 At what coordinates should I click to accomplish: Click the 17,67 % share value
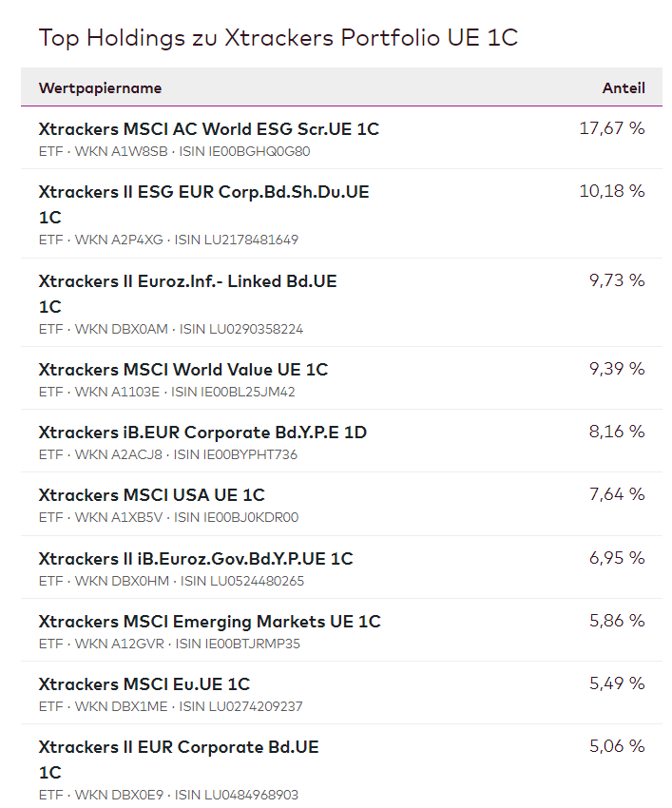611,128
